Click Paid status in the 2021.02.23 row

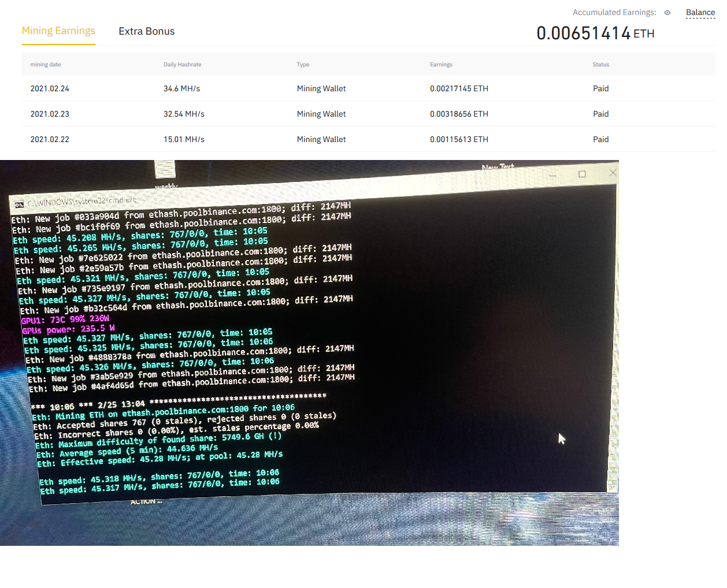(600, 114)
